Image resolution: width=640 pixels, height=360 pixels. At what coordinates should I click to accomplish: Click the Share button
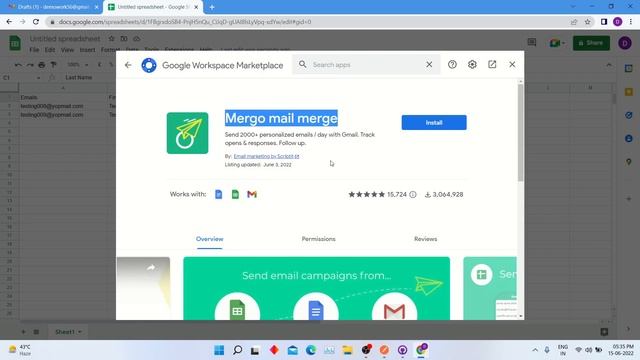click(591, 43)
